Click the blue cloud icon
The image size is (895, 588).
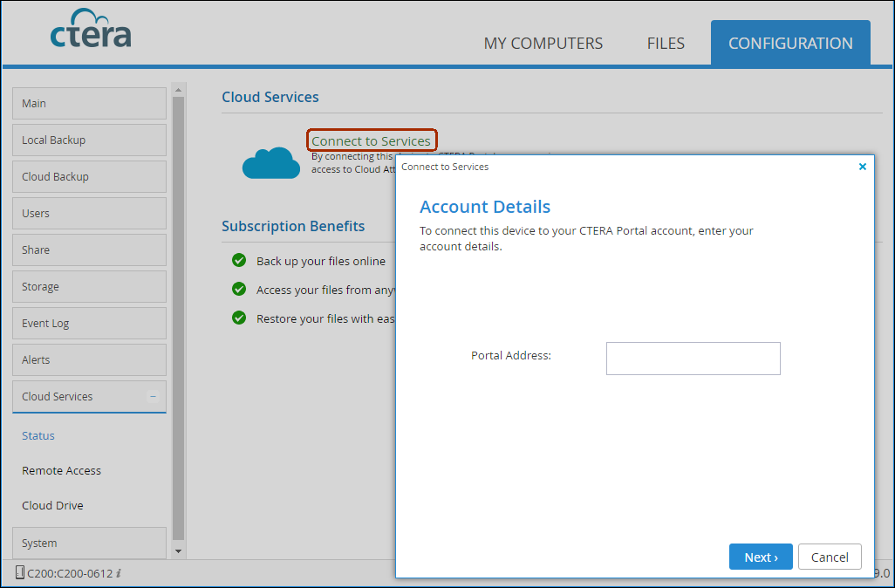271,163
